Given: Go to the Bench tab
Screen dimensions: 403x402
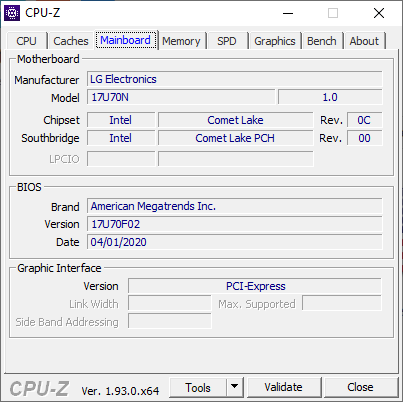Looking at the screenshot, I should 322,41.
